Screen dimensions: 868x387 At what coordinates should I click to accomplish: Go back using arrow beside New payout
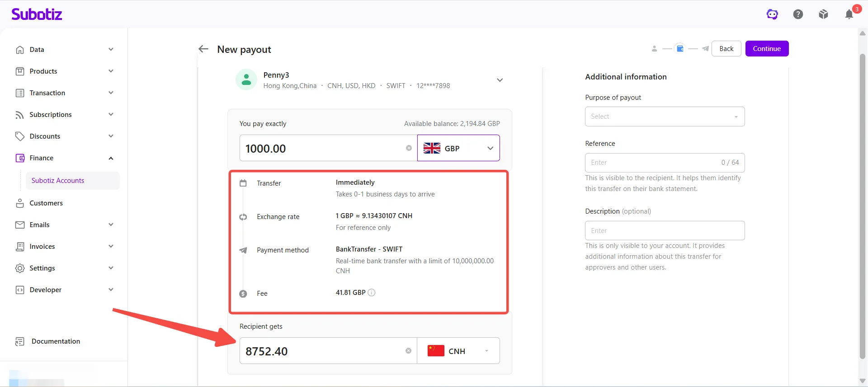click(203, 49)
